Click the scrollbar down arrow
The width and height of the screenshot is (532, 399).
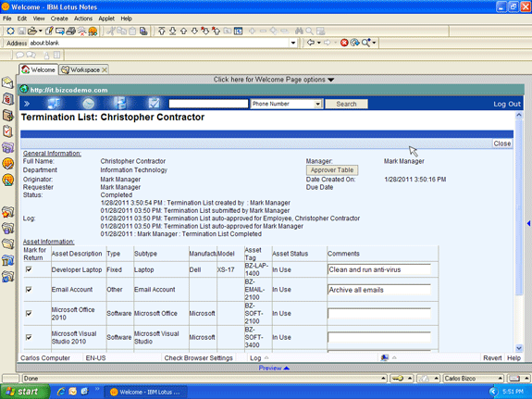[x=519, y=348]
